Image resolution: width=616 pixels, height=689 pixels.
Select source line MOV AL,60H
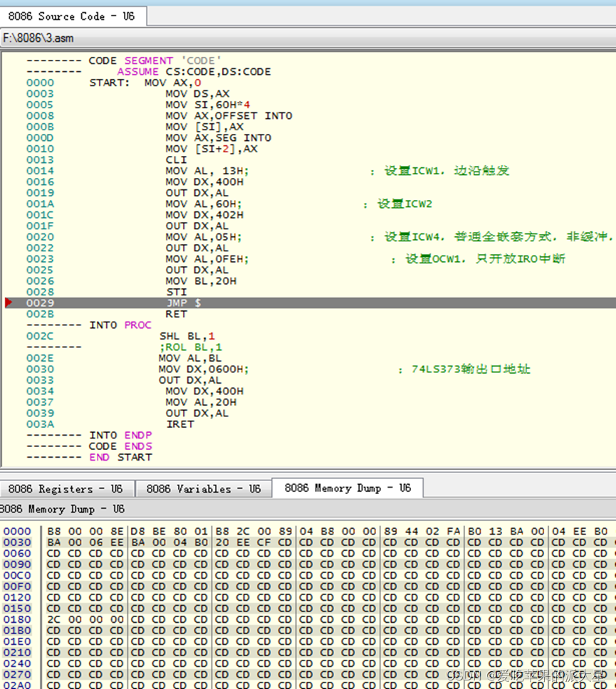(x=204, y=204)
